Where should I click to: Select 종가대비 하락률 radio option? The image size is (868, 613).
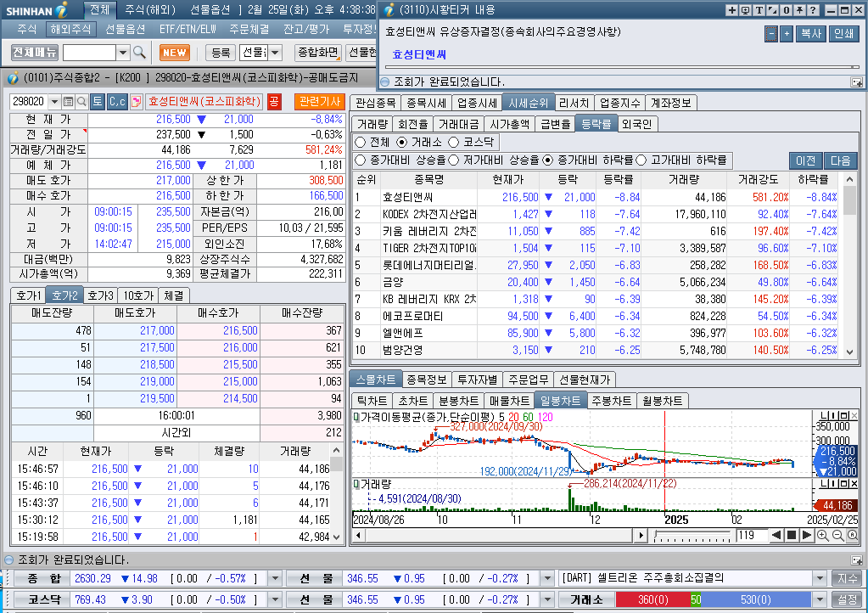coord(548,160)
